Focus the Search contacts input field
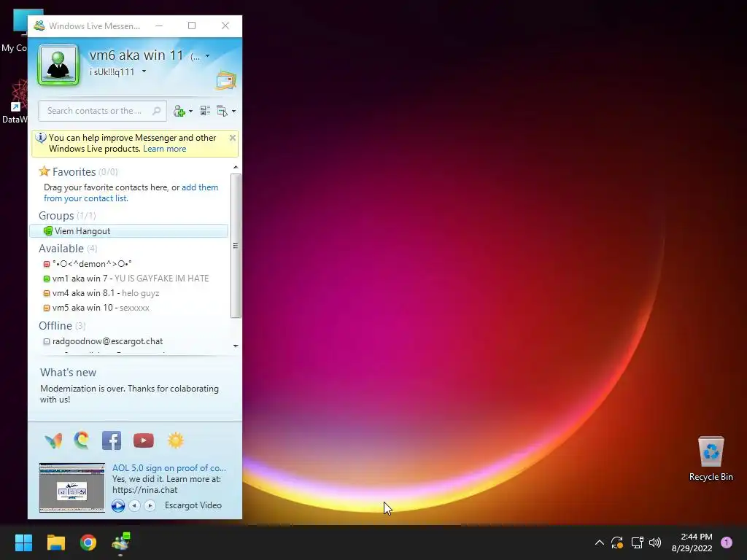This screenshot has width=747, height=560. pyautogui.click(x=102, y=111)
